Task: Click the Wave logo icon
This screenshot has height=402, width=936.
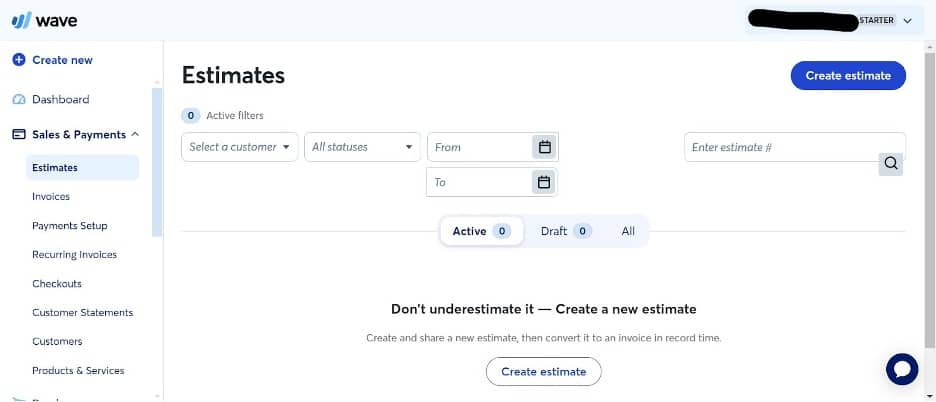Action: tap(20, 21)
